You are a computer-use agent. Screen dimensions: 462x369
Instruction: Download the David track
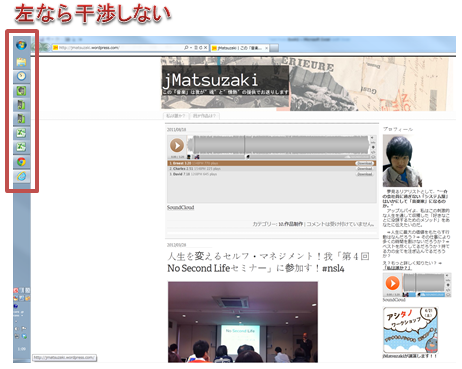(x=364, y=174)
